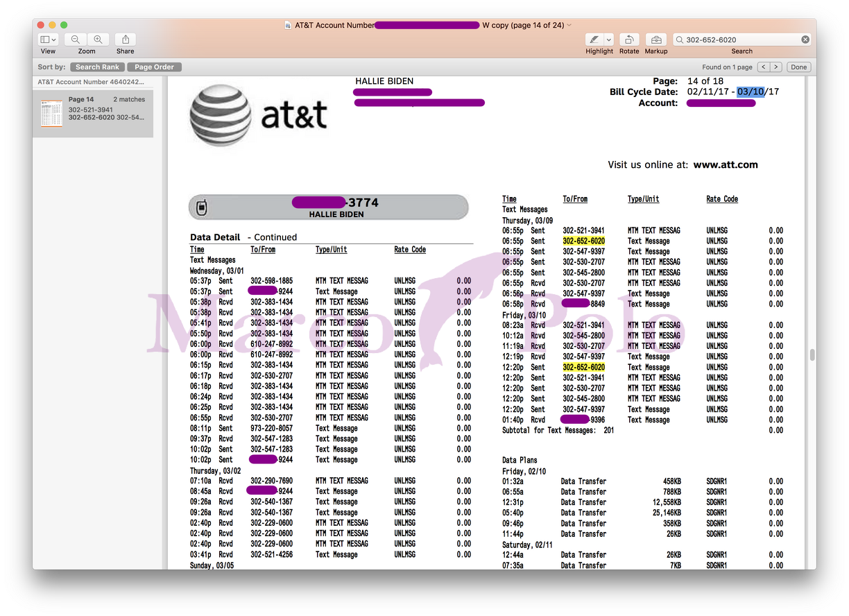Click the 'Friday, 03/10' date heading

(524, 315)
